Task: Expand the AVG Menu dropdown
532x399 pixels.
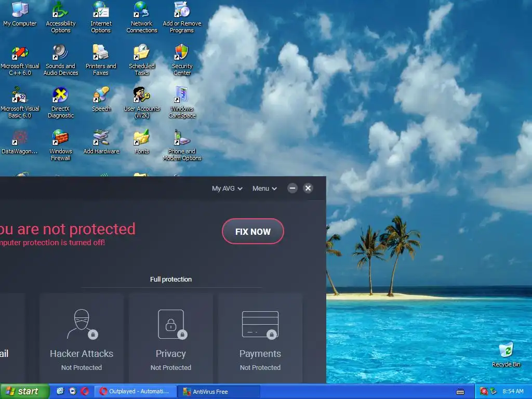Action: pyautogui.click(x=264, y=188)
